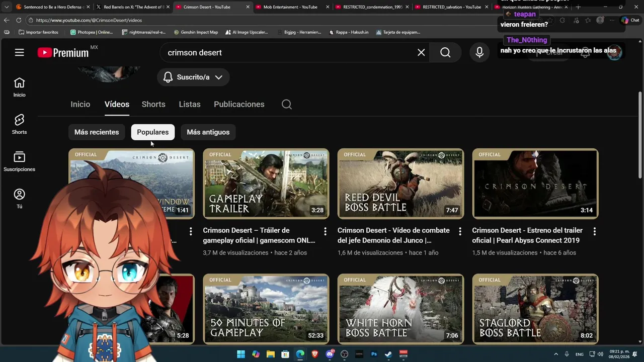Screen dimensions: 644x362
Task: Close the Crimson Desert - YouTube browser tab
Action: coord(248,7)
